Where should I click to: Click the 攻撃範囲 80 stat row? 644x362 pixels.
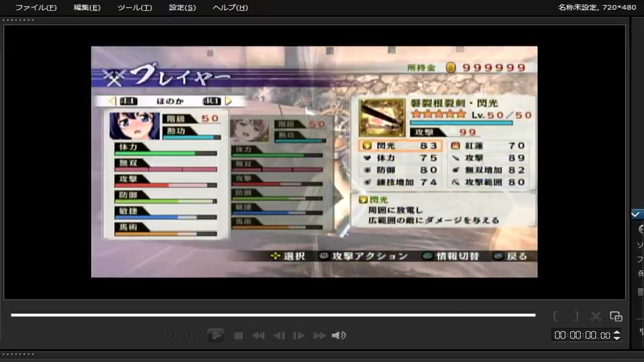pos(488,182)
